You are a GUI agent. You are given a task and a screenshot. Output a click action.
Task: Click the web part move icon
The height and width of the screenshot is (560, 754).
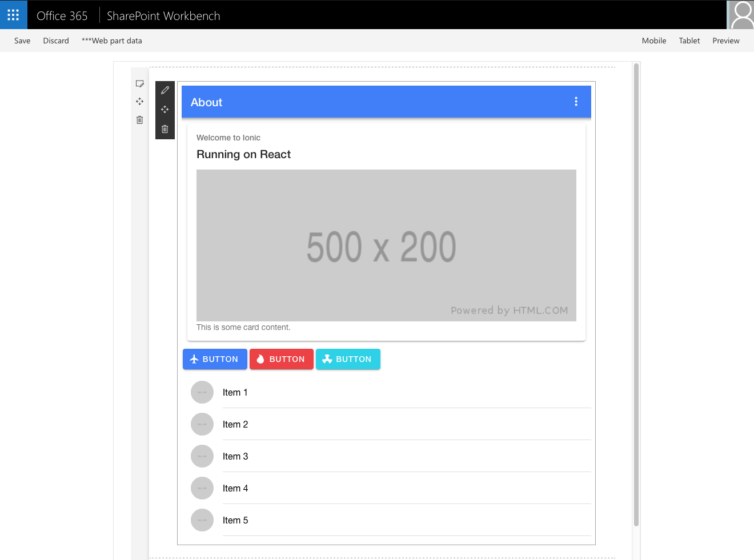click(165, 110)
